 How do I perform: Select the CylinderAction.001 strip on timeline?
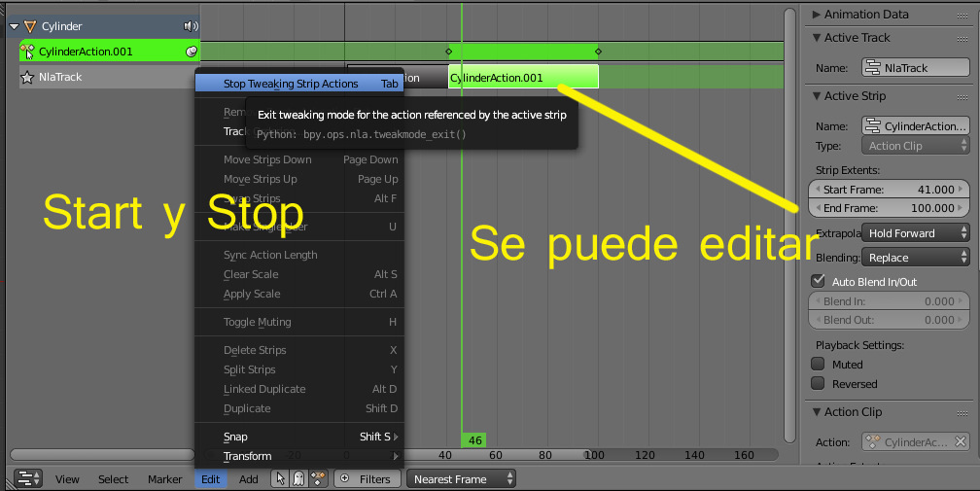click(523, 78)
